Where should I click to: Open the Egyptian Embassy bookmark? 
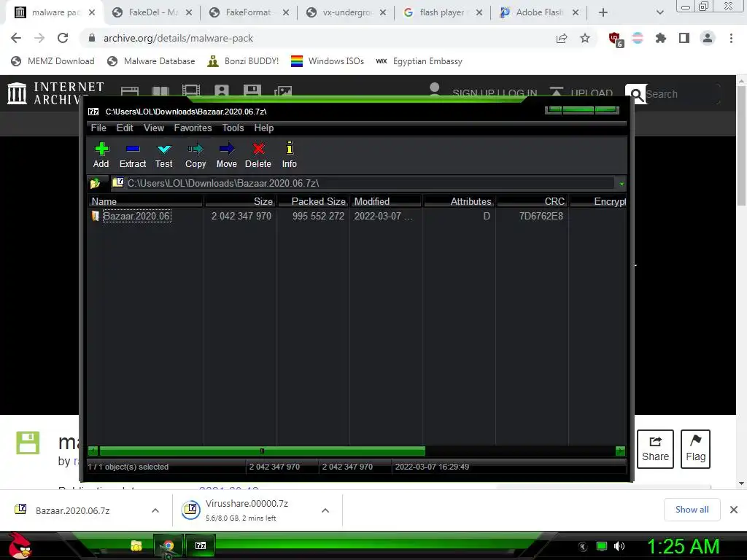(x=419, y=61)
